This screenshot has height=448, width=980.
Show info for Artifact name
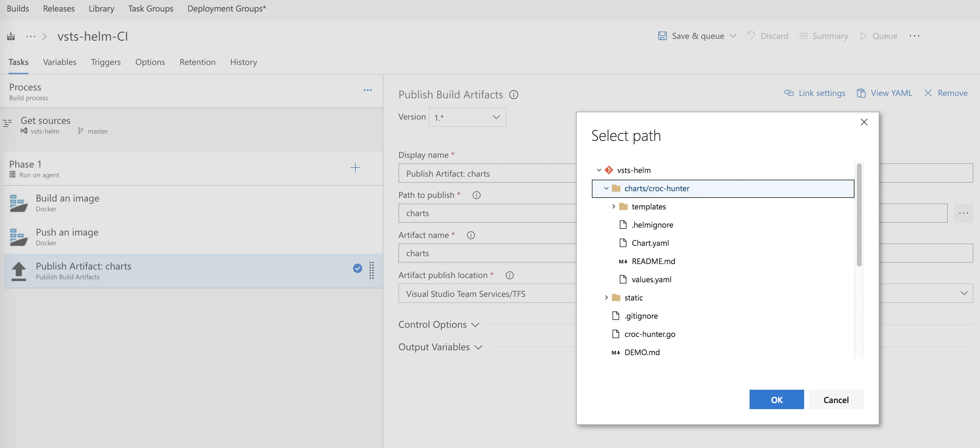(x=471, y=236)
